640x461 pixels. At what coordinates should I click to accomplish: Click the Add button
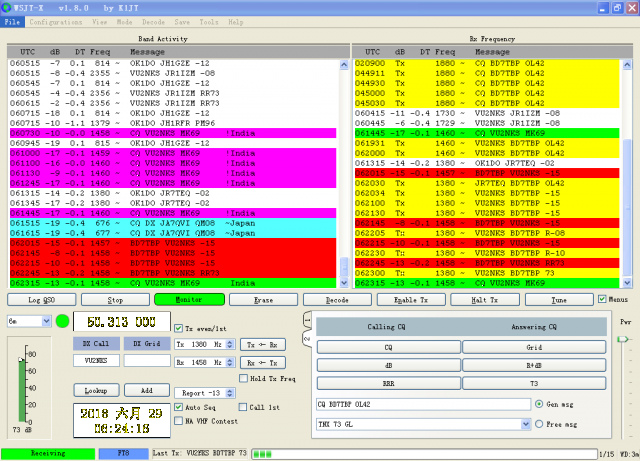pyautogui.click(x=147, y=390)
